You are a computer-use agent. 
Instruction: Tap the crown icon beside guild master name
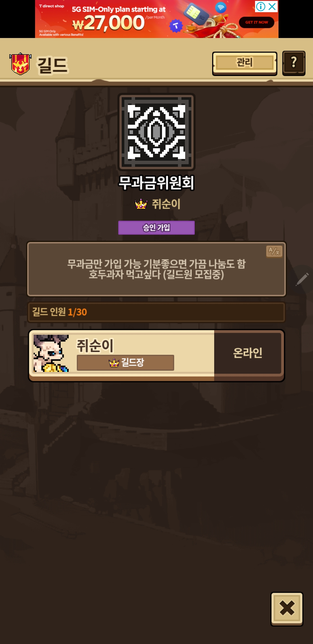[141, 204]
